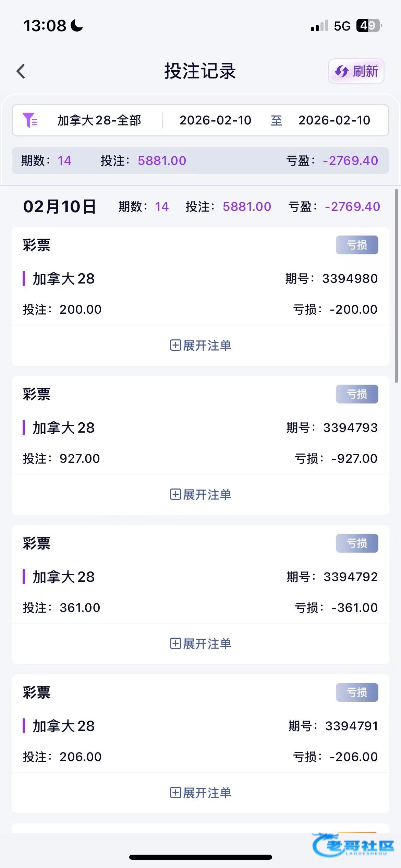Screen dimensions: 401x868
Task: Tap plus icon for issue 3394792
Action: tap(175, 643)
